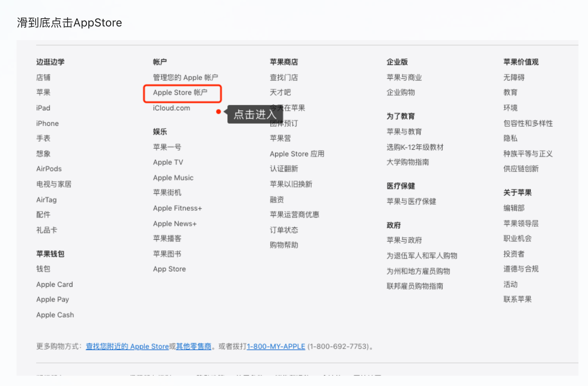Open 供应链创新 link
Viewport: 588px width, 386px height.
pos(521,169)
